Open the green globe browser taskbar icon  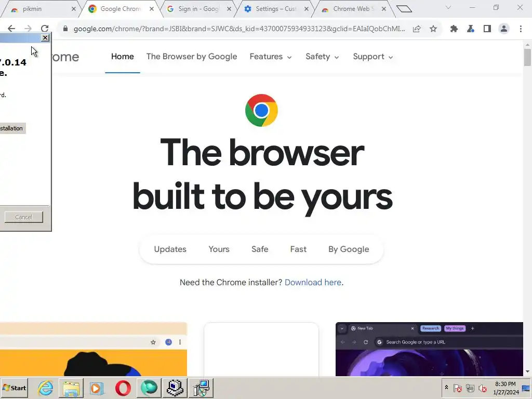pos(149,388)
